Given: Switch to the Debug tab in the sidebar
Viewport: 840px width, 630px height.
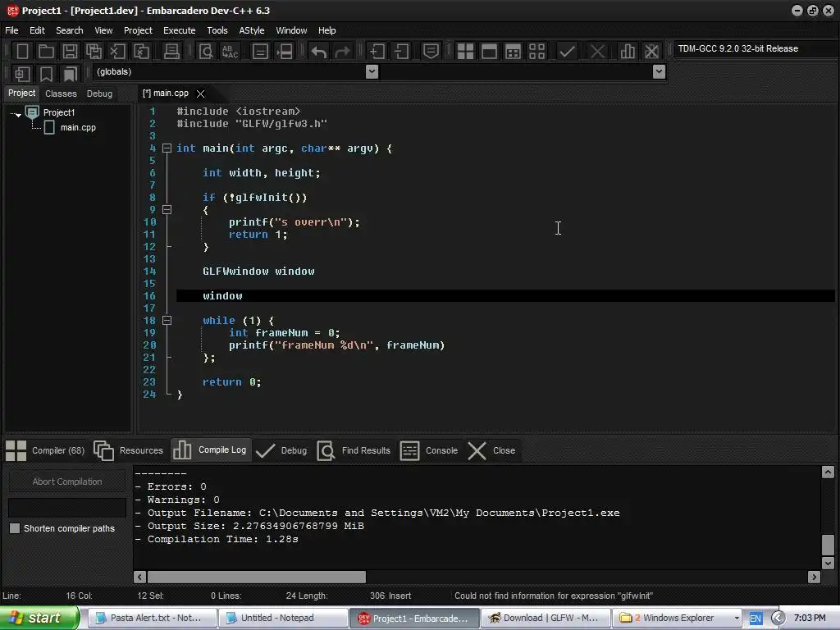Looking at the screenshot, I should click(x=99, y=94).
